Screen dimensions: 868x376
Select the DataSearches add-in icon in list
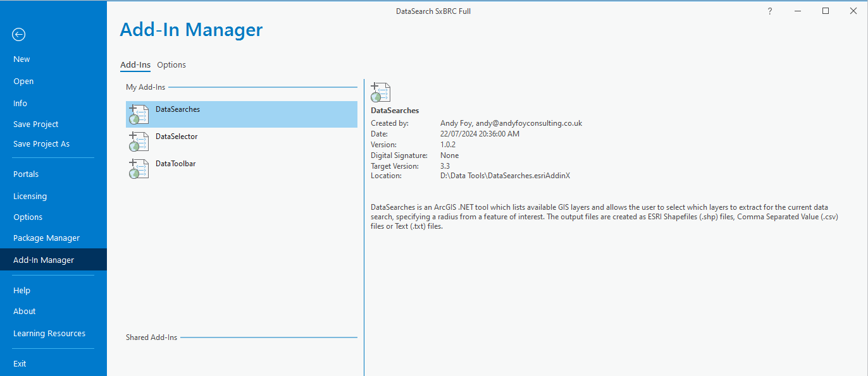[139, 114]
